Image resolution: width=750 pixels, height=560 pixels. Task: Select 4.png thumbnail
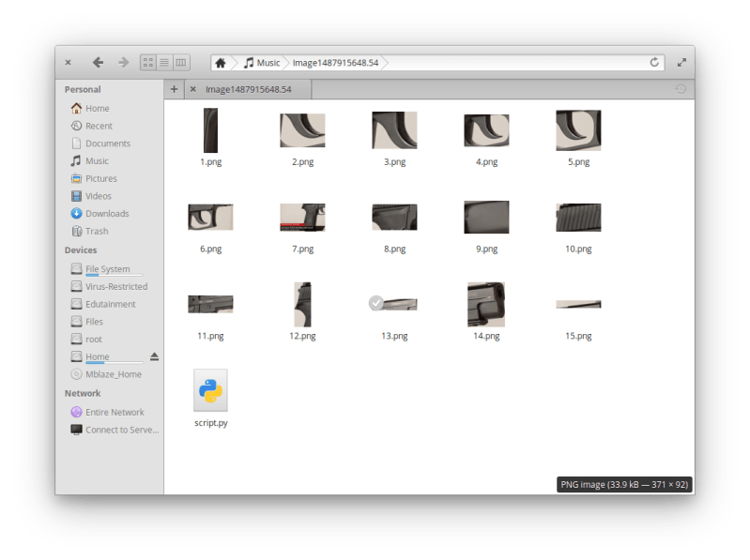point(486,130)
